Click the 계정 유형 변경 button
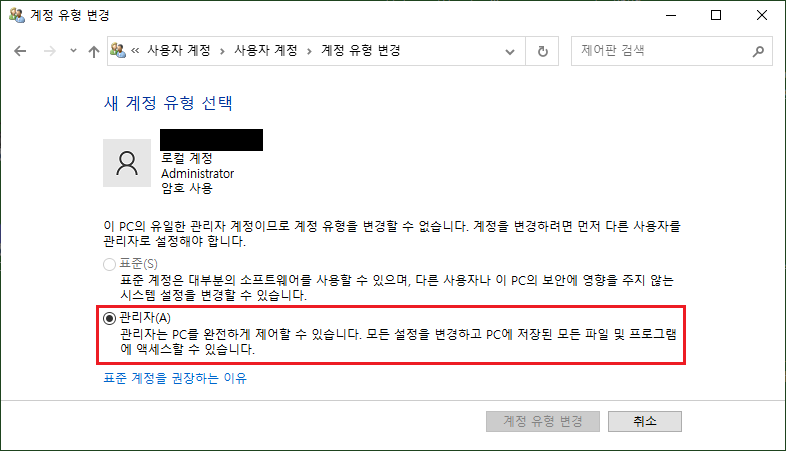The width and height of the screenshot is (786, 451). coord(543,421)
